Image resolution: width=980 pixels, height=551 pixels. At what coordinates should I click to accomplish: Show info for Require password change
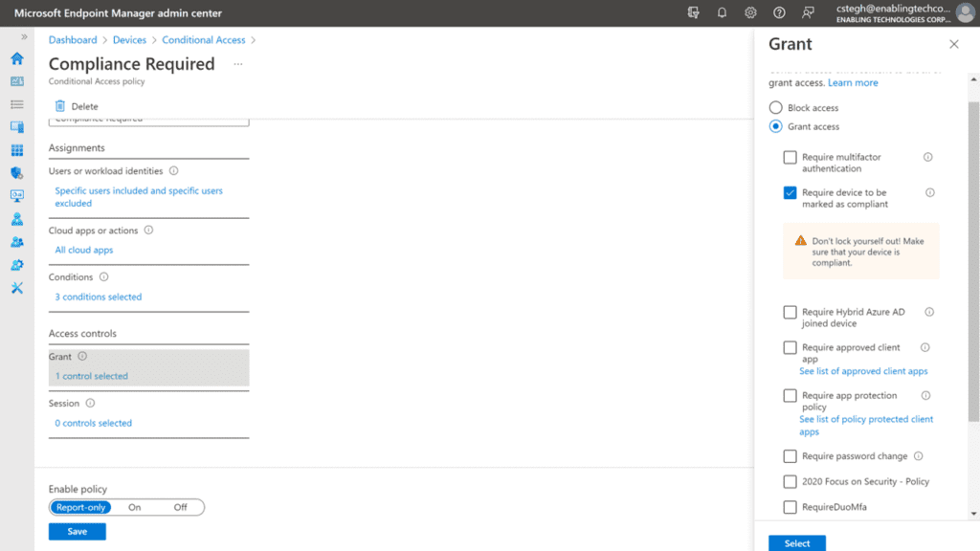[918, 456]
